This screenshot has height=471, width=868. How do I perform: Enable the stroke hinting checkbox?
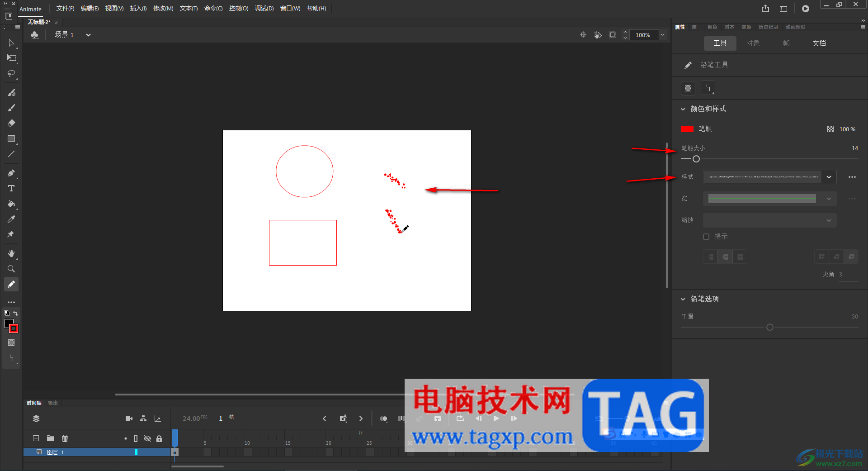[x=706, y=237]
